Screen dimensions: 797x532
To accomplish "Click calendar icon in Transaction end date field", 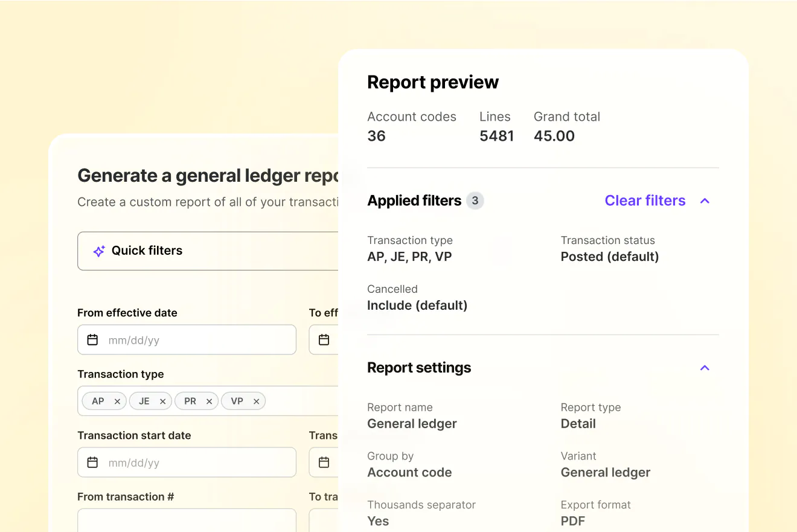I will click(x=324, y=463).
